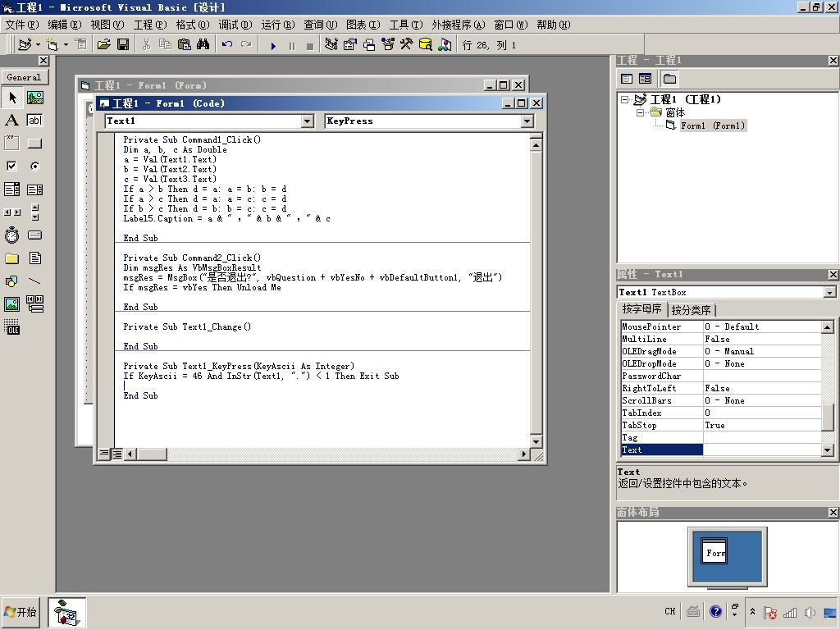Click the Add Standard EXE Project toolbar icon
The height and width of the screenshot is (630, 840).
(x=25, y=45)
